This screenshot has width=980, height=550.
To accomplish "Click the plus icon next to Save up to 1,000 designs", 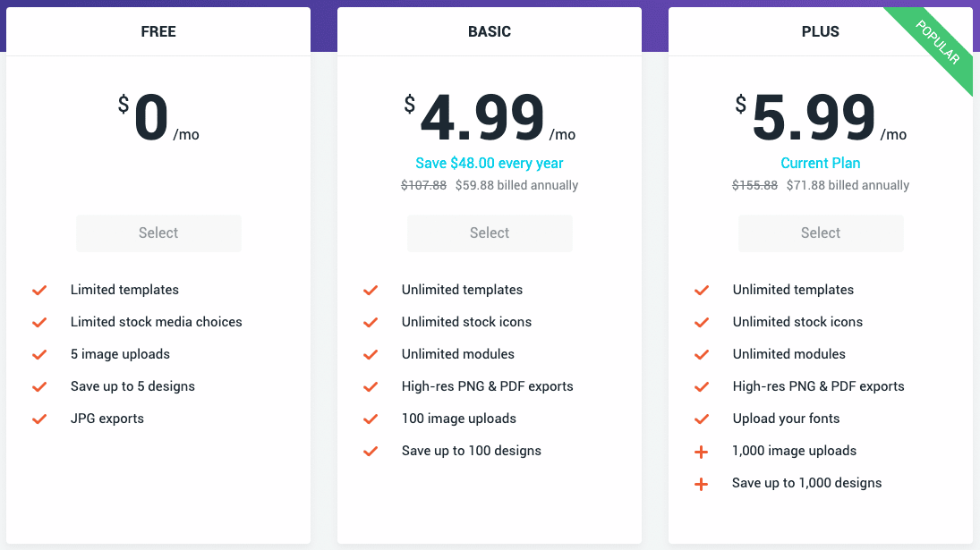I will (702, 484).
